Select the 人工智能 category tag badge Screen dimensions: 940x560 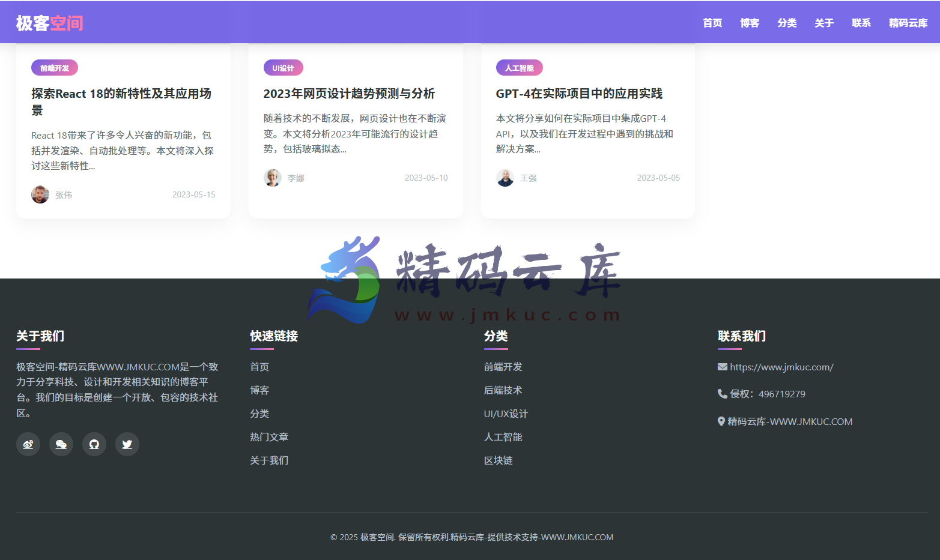(x=520, y=68)
